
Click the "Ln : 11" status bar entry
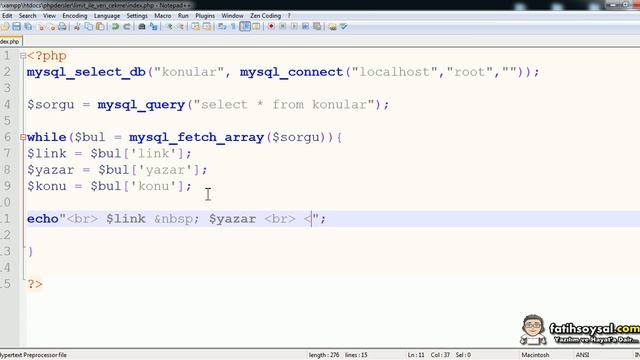pyautogui.click(x=416, y=355)
